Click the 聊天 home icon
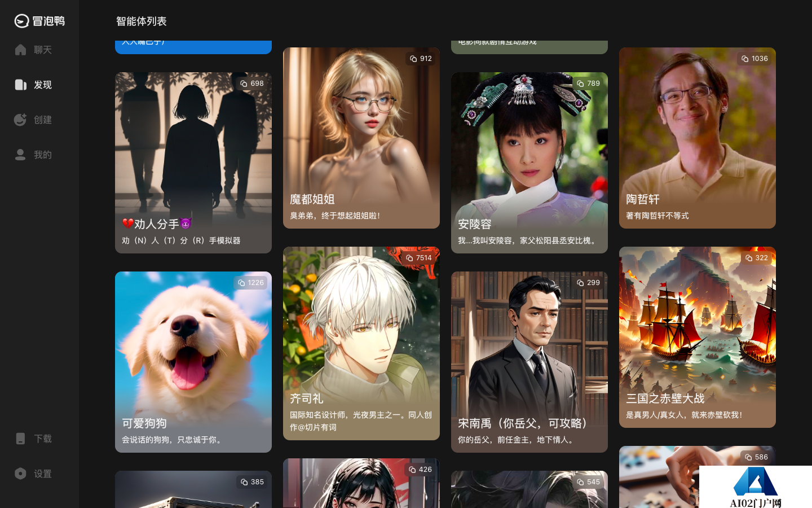This screenshot has width=812, height=508. pos(20,50)
